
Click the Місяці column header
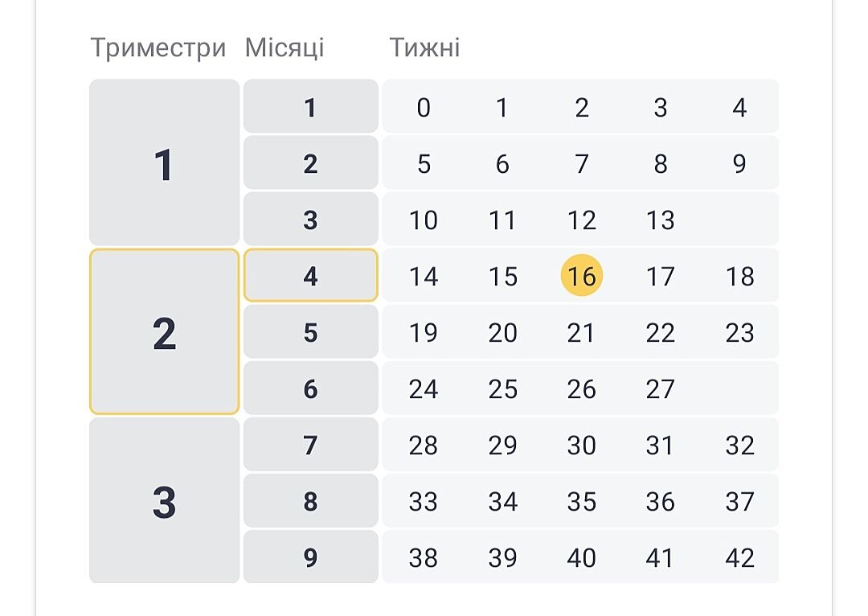[285, 47]
